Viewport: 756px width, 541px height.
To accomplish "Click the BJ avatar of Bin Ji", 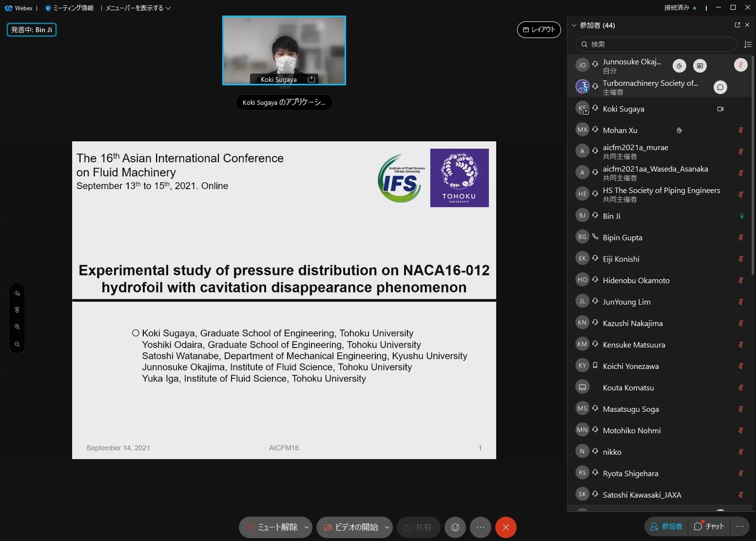I will 582,215.
